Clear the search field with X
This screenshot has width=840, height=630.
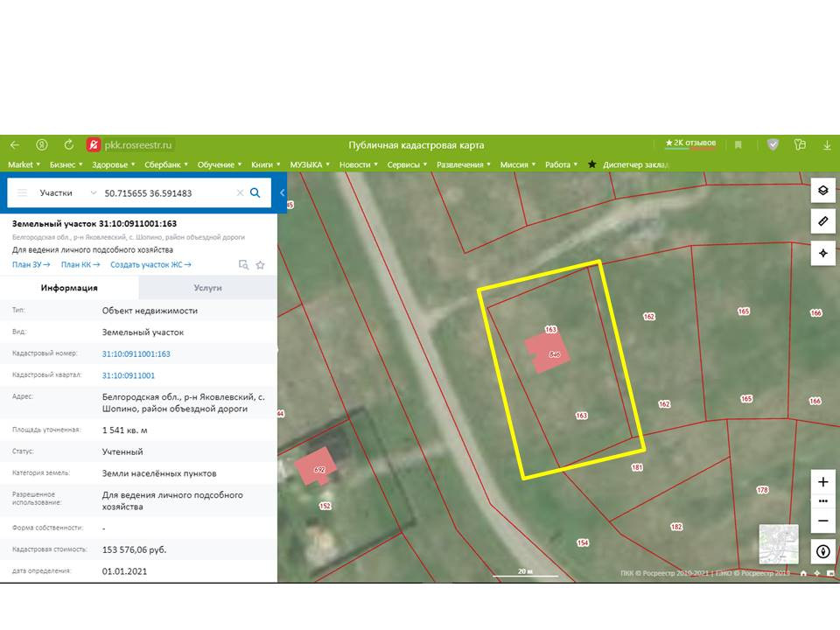(x=239, y=192)
